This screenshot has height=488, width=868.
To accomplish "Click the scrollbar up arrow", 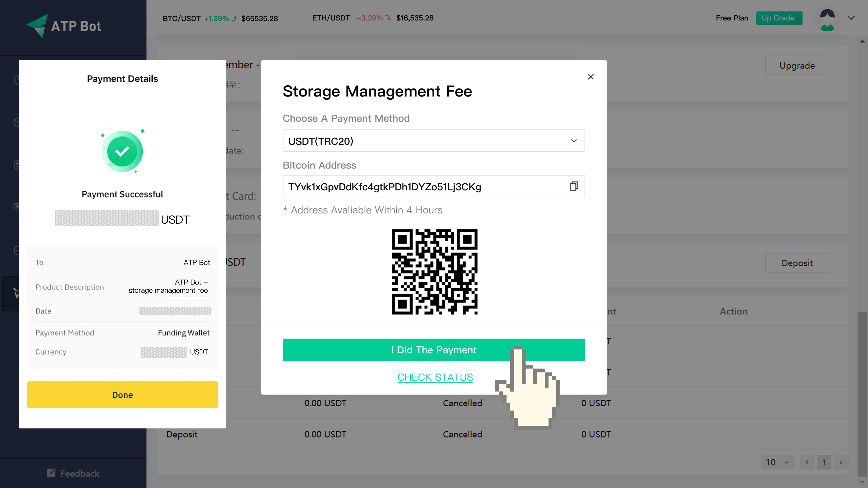I will (862, 41).
